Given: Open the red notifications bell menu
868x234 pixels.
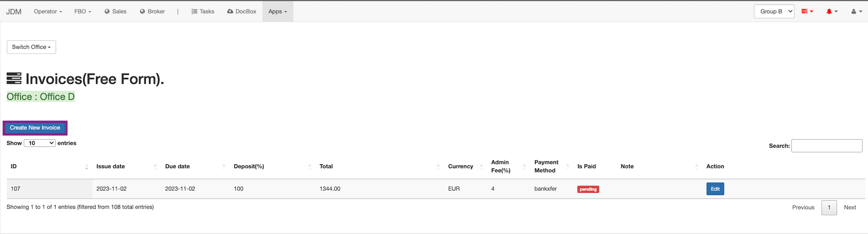Looking at the screenshot, I should [x=831, y=12].
